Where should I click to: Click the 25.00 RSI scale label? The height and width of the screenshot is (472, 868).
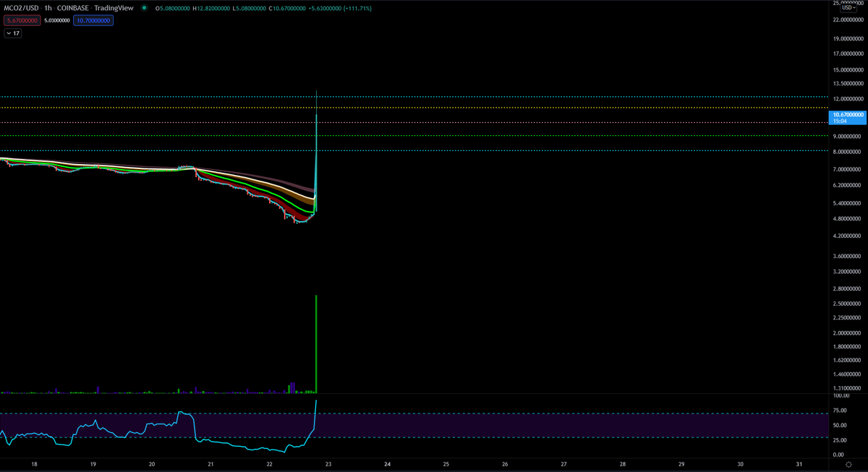pyautogui.click(x=841, y=439)
